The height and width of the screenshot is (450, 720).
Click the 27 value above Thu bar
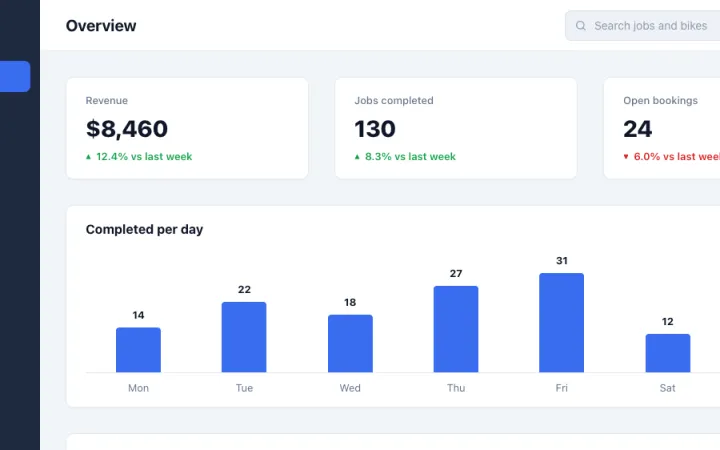tap(456, 273)
